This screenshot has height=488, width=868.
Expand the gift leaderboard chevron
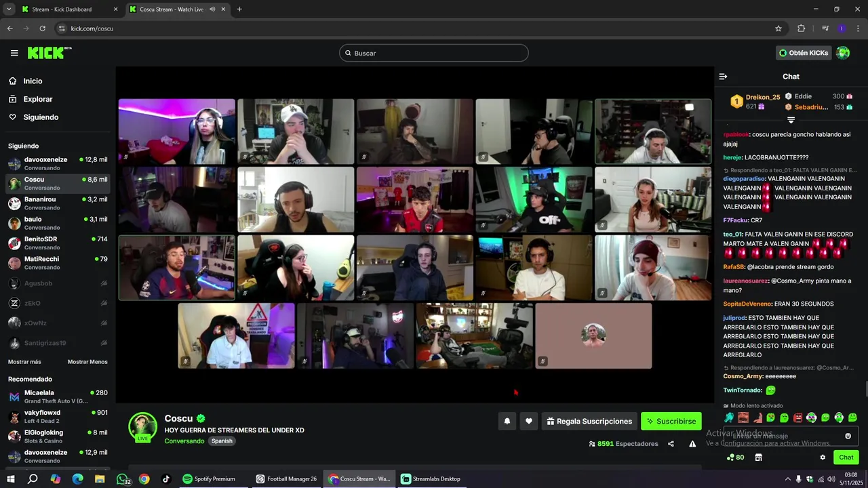click(791, 120)
